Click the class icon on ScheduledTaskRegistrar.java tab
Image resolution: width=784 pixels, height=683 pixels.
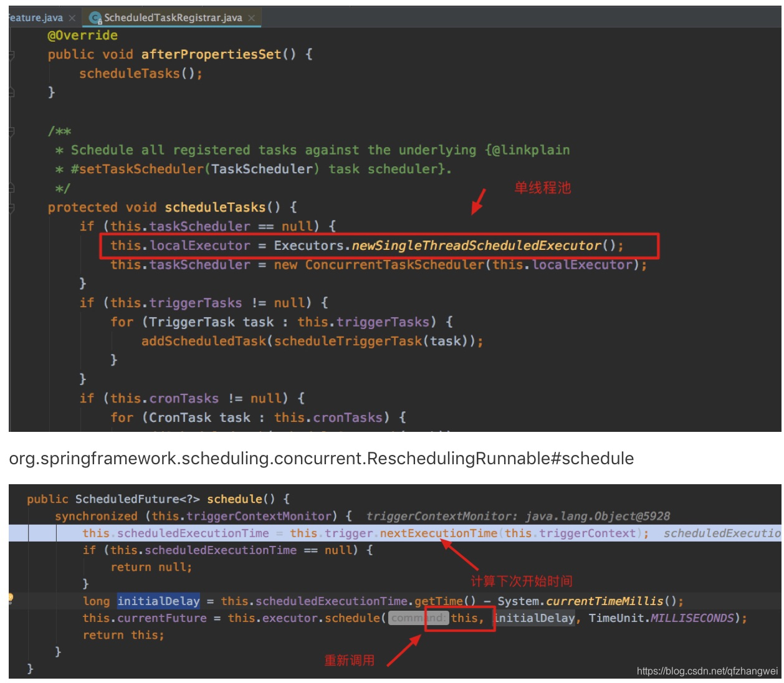(93, 17)
